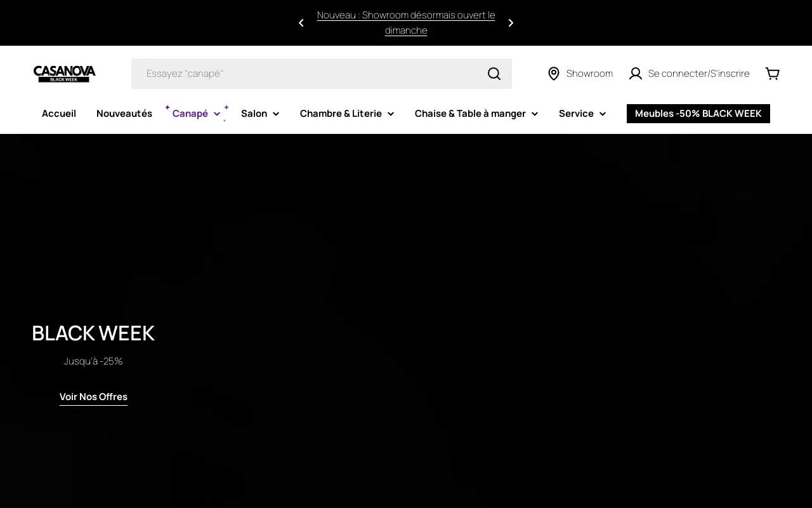
Task: Expand the Canapé dropdown menu
Action: pyautogui.click(x=196, y=114)
